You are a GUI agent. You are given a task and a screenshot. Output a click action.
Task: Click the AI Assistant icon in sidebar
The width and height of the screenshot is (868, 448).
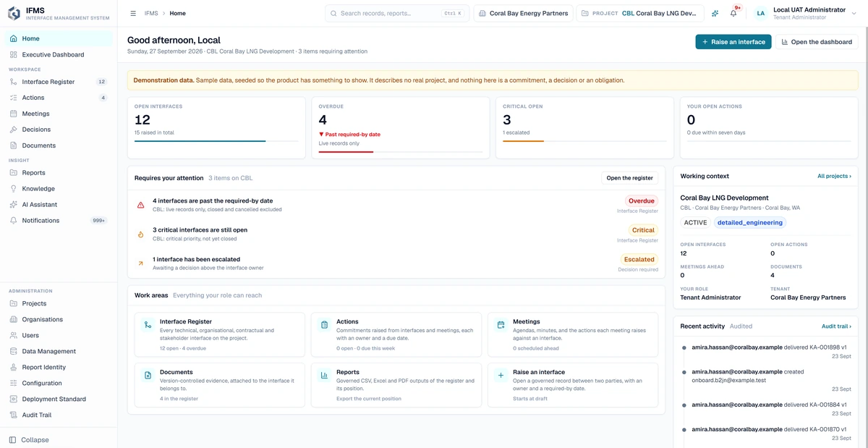tap(14, 205)
